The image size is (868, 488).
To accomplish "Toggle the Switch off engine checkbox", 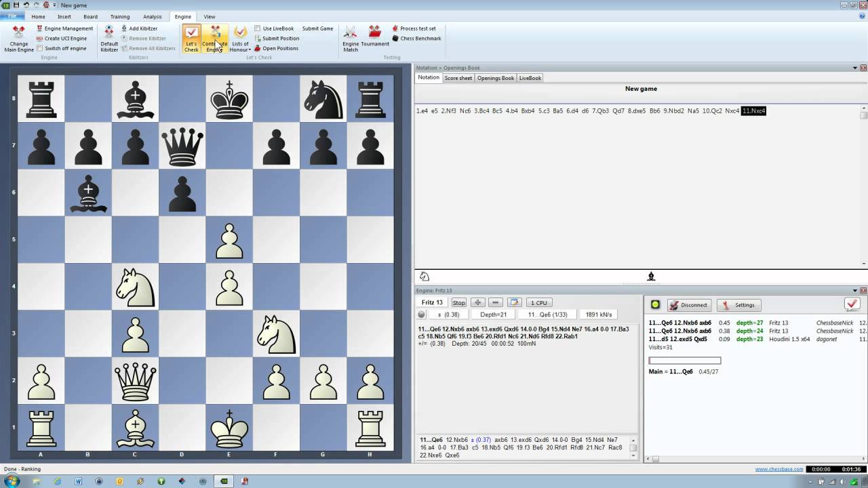I will coord(40,49).
